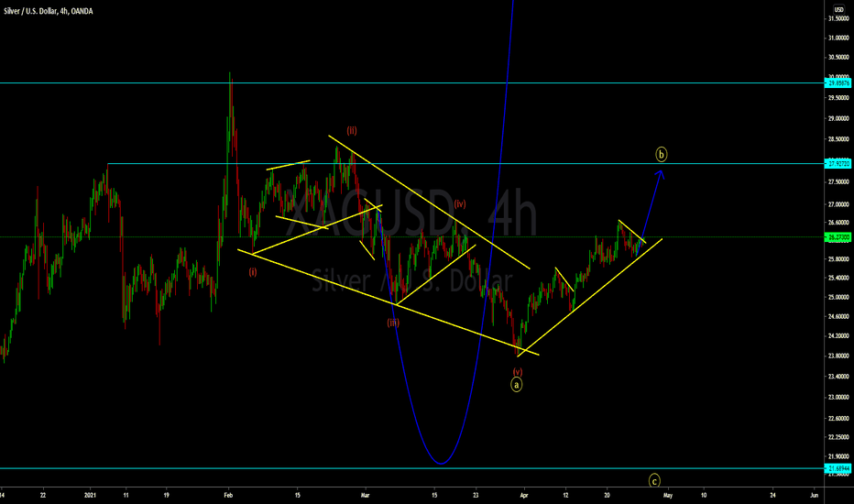Click the 22 date label on time axis
This screenshot has width=854, height=504.
[43, 495]
